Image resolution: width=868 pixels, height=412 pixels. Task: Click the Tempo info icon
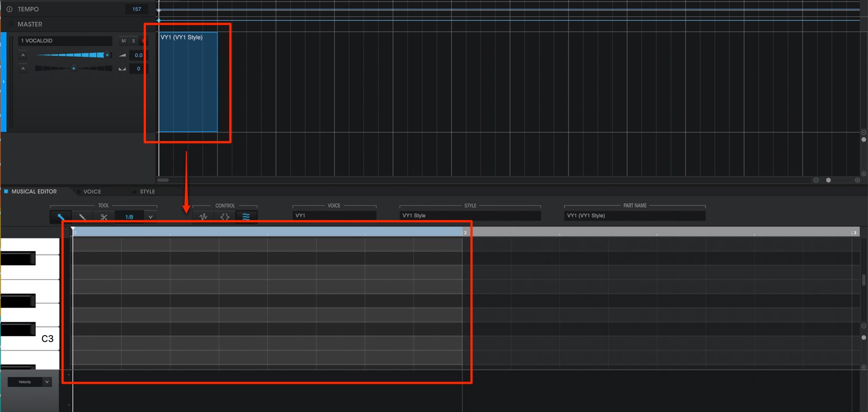coord(9,9)
